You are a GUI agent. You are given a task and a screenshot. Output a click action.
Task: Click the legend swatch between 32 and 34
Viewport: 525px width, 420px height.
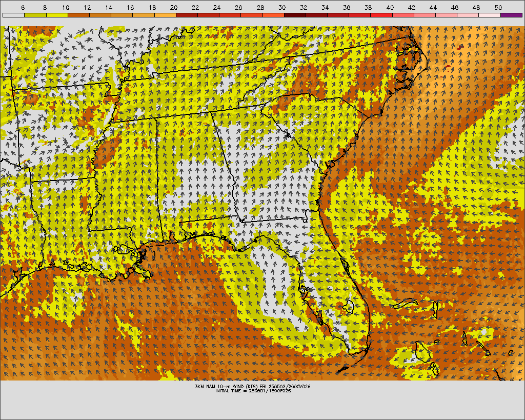tap(317, 15)
